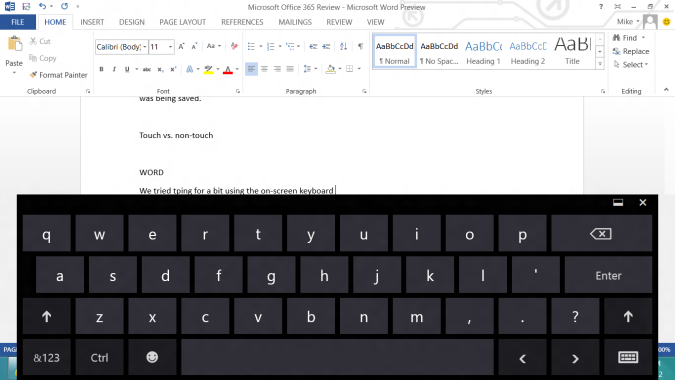Click the Clear Formatting eraser icon
Screen dimensions: 675x380
(234, 46)
